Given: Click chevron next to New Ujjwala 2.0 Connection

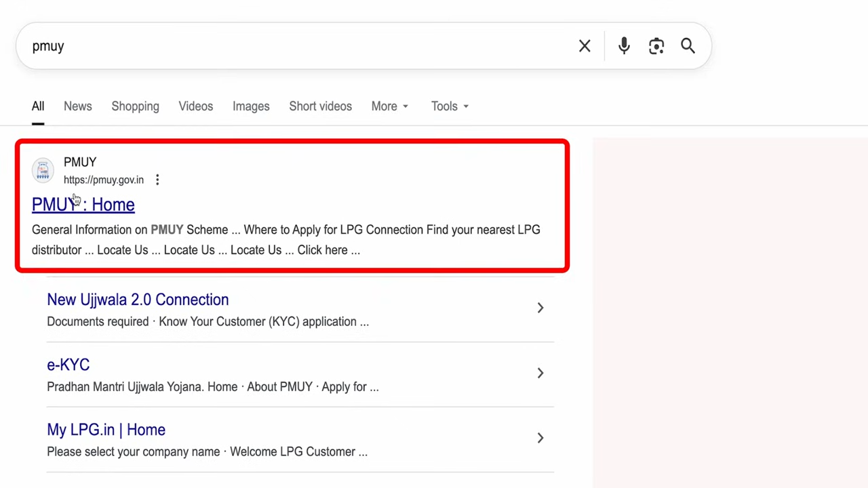Looking at the screenshot, I should pos(540,308).
